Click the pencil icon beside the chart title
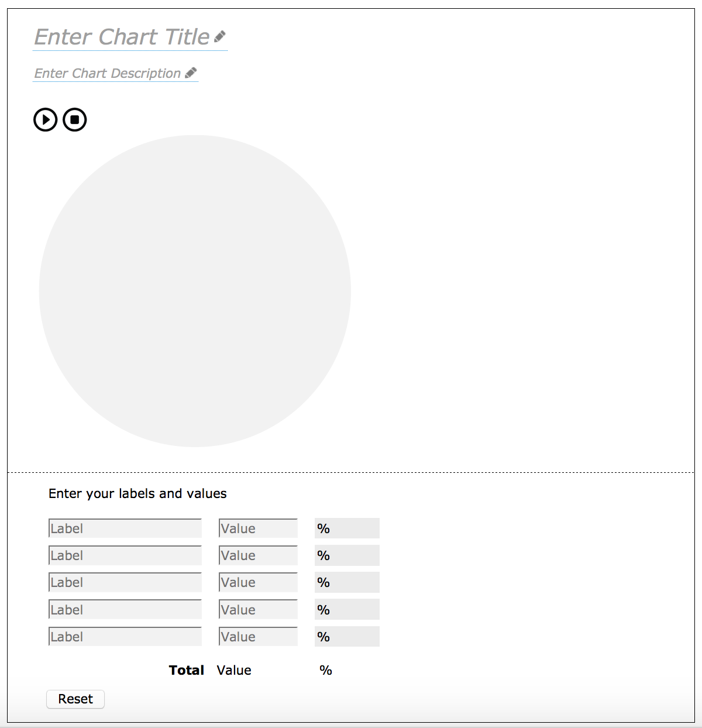This screenshot has width=702, height=728. [220, 37]
